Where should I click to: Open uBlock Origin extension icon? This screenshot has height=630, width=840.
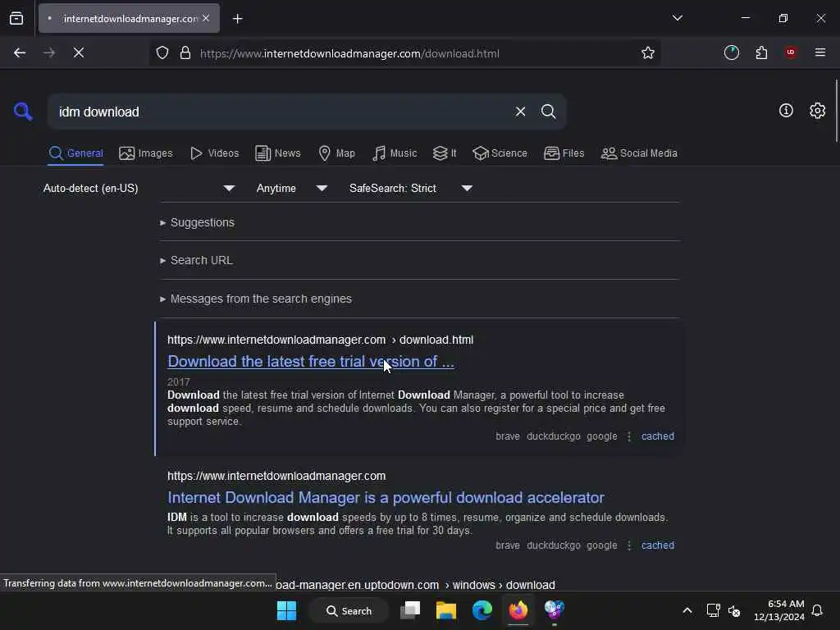(790, 52)
